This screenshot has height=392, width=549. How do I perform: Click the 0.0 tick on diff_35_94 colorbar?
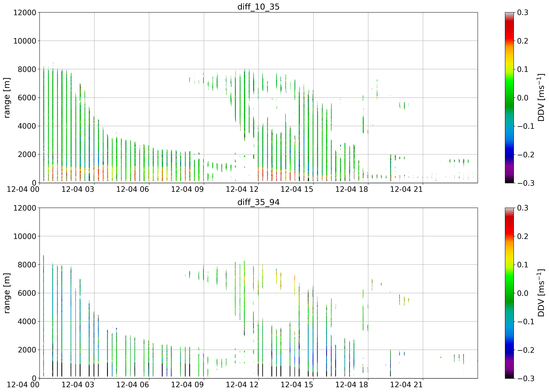click(x=523, y=293)
